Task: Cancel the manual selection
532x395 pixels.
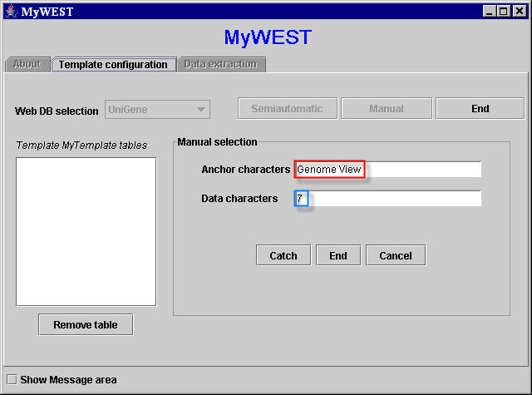Action: tap(396, 255)
